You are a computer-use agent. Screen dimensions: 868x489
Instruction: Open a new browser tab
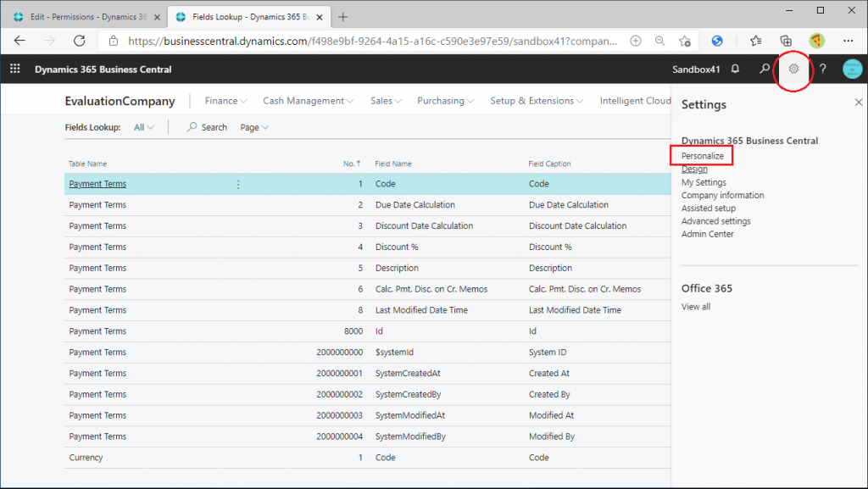click(x=342, y=17)
